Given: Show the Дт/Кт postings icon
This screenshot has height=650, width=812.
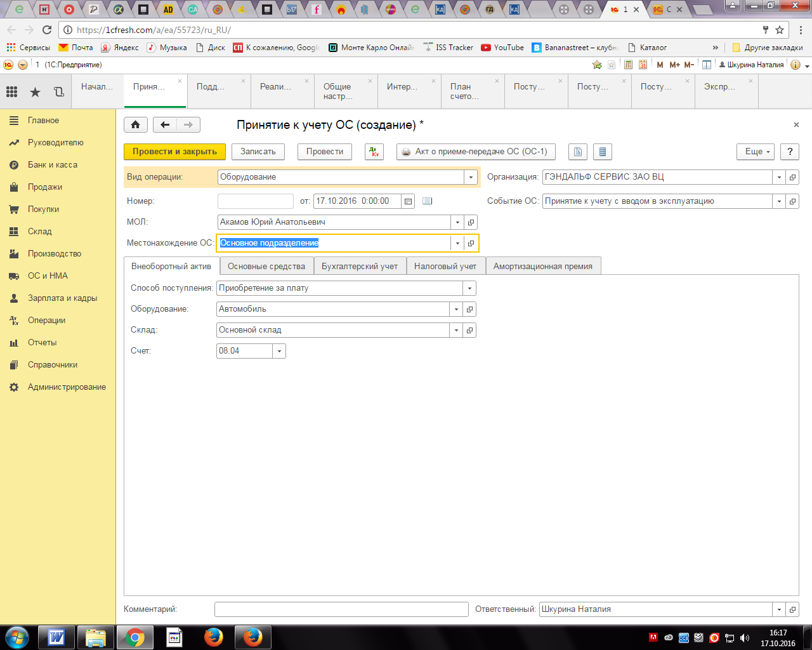Looking at the screenshot, I should (x=374, y=152).
